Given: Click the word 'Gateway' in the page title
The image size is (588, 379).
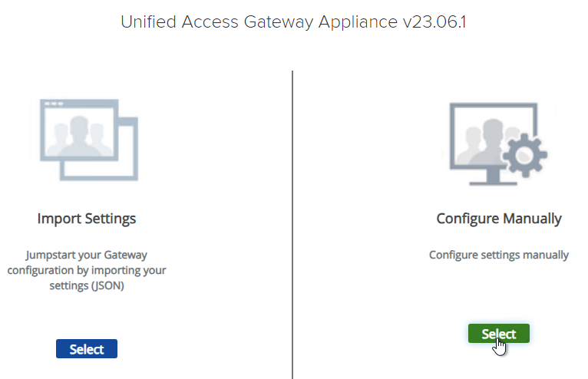Looking at the screenshot, I should (278, 22).
